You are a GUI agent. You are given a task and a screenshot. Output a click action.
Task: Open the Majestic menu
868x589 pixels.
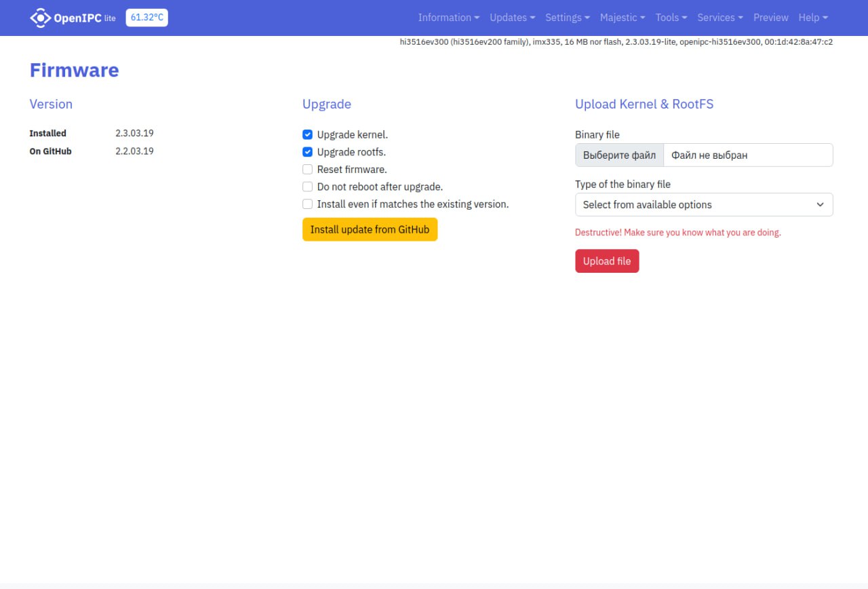(x=622, y=18)
